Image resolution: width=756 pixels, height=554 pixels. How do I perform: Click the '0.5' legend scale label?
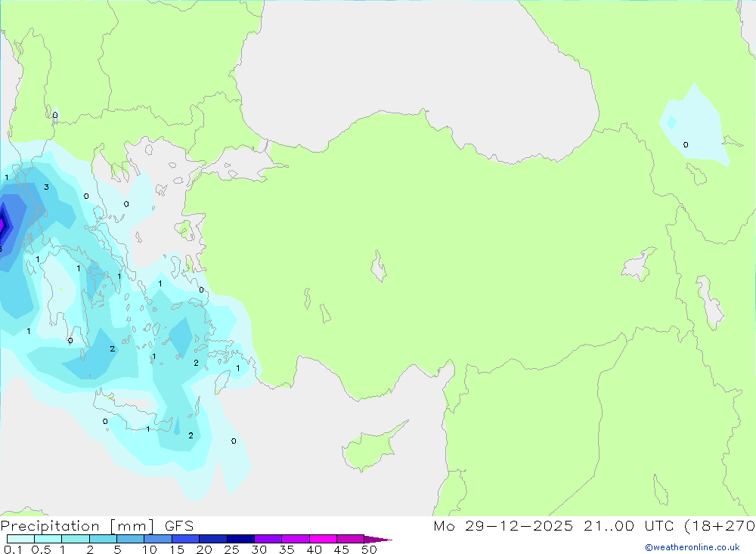click(41, 549)
